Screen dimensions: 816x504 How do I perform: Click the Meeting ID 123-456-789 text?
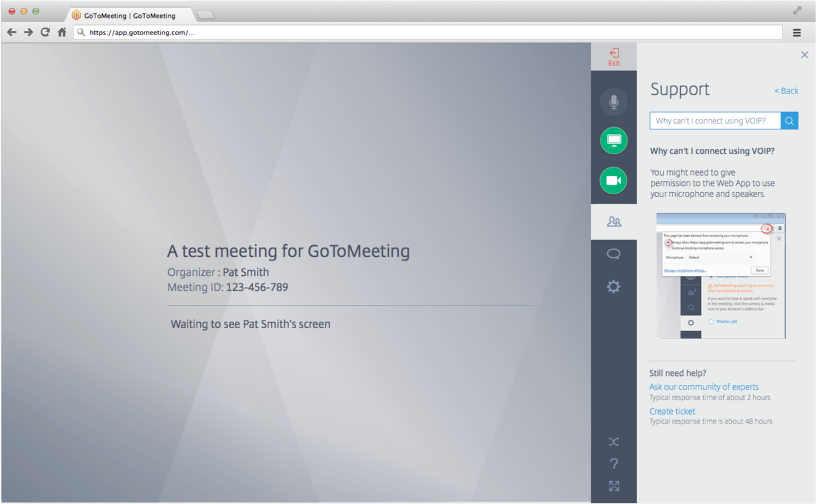tap(228, 287)
